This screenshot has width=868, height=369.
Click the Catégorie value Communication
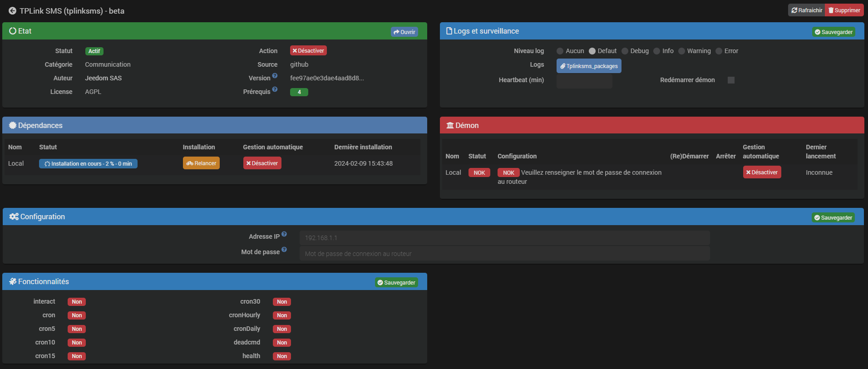(x=108, y=64)
